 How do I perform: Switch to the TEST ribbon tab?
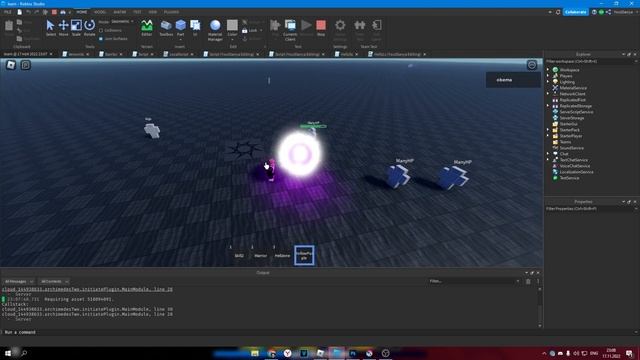point(137,12)
